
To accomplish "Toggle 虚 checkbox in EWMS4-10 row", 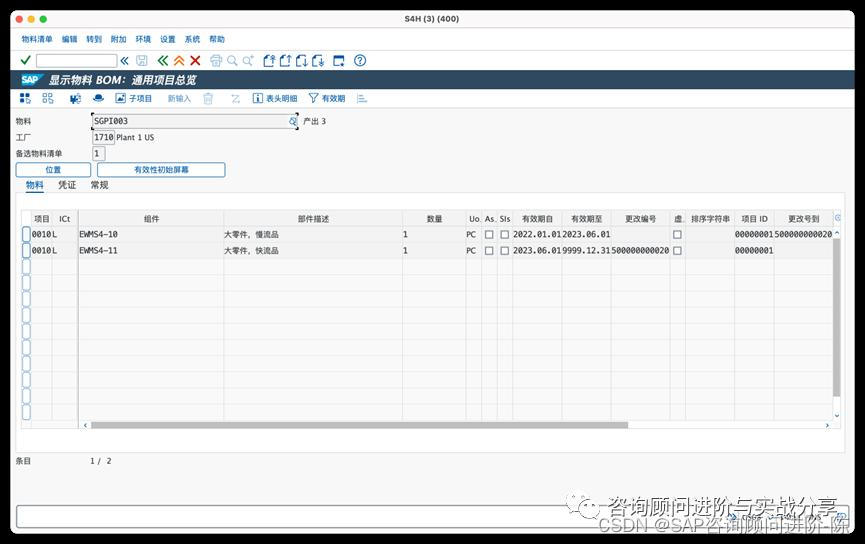I will [677, 234].
